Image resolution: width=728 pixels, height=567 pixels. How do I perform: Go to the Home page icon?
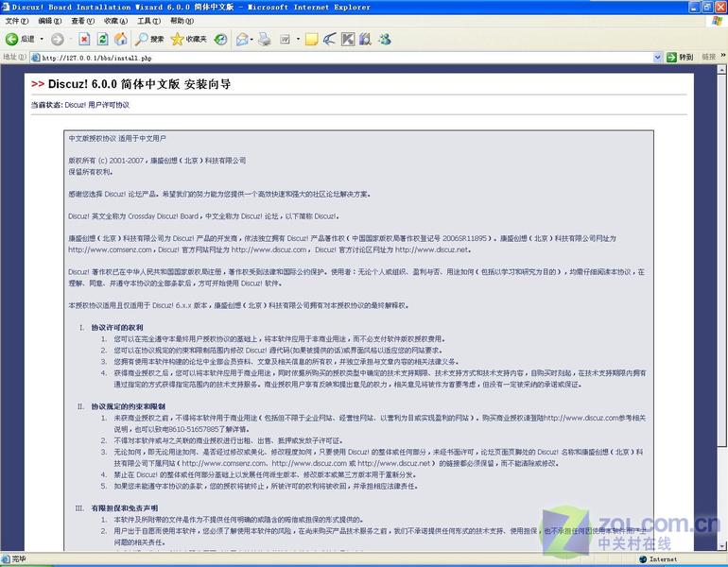pos(121,39)
